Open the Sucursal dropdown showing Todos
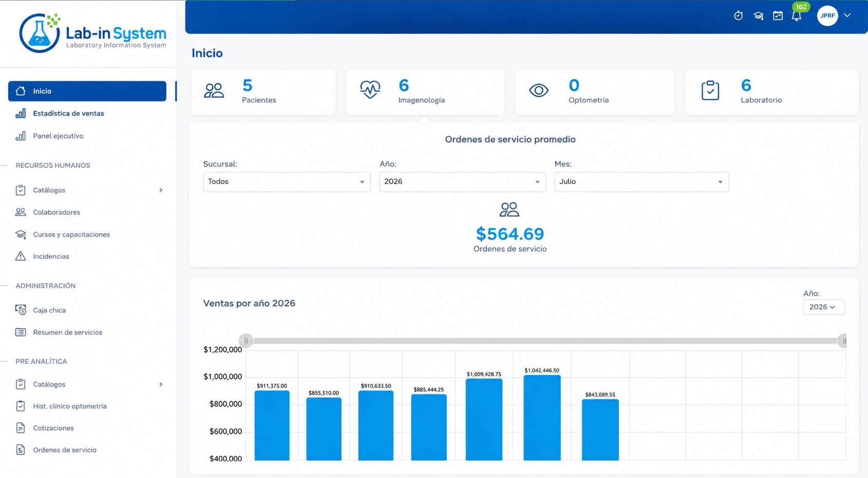Viewport: 868px width, 478px height. point(287,182)
